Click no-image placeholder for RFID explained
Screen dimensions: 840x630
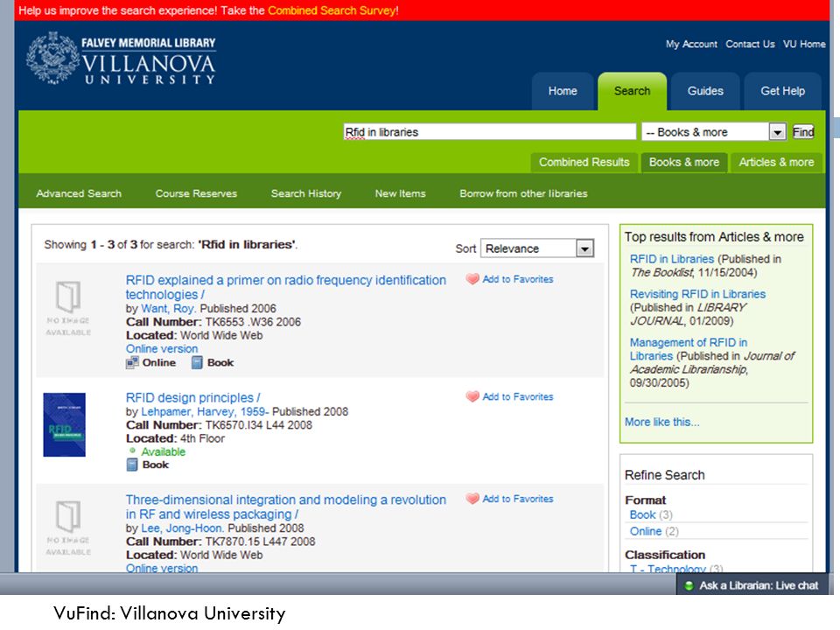pos(68,309)
